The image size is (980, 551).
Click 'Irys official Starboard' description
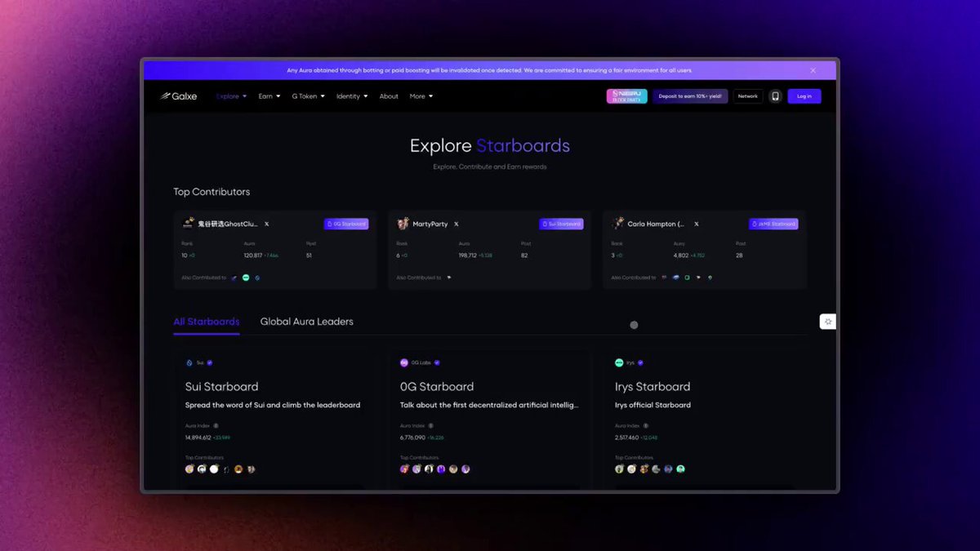pyautogui.click(x=653, y=405)
